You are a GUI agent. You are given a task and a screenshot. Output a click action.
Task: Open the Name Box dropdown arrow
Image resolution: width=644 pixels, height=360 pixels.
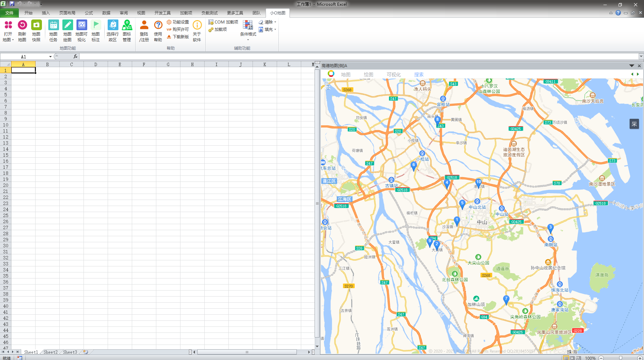tap(50, 57)
